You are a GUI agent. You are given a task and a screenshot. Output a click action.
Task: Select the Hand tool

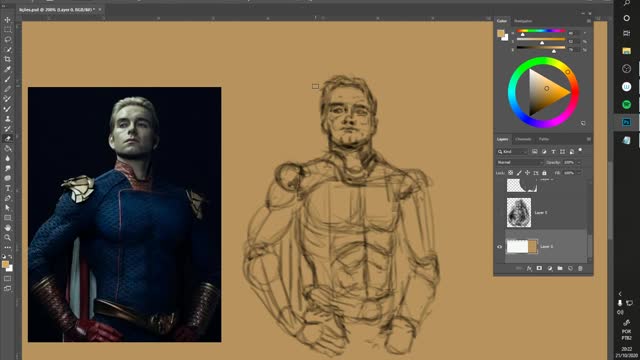[x=7, y=228]
